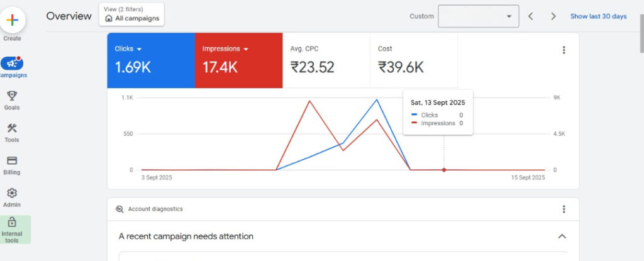Open the Admin gear icon
Image resolution: width=644 pixels, height=261 pixels.
pos(12,193)
